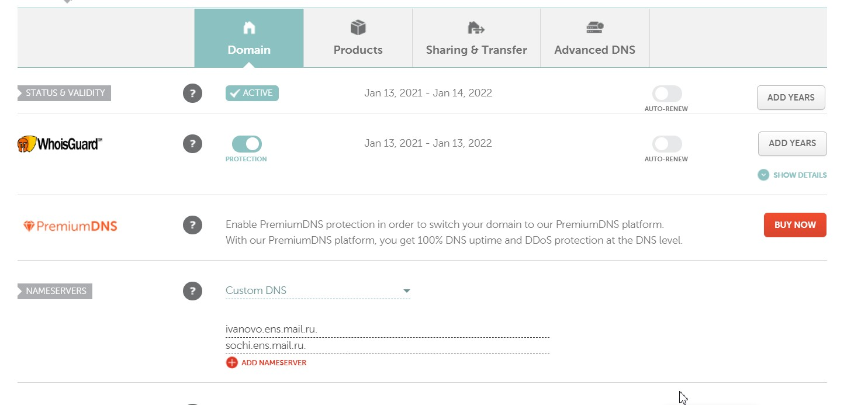Toggle domain auto-renew switch in Status row
Screen dimensions: 868x405
(667, 94)
